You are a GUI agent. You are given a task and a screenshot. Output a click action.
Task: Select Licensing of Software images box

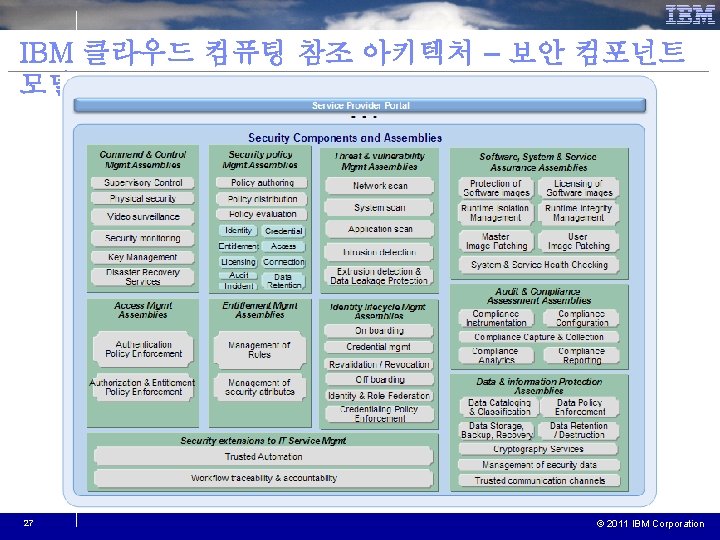click(x=579, y=188)
